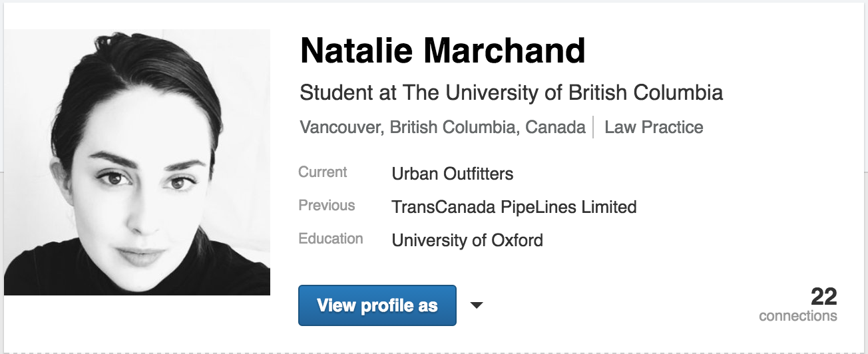Click the Natalie Marchand name heading
868x354 pixels.
(x=443, y=51)
